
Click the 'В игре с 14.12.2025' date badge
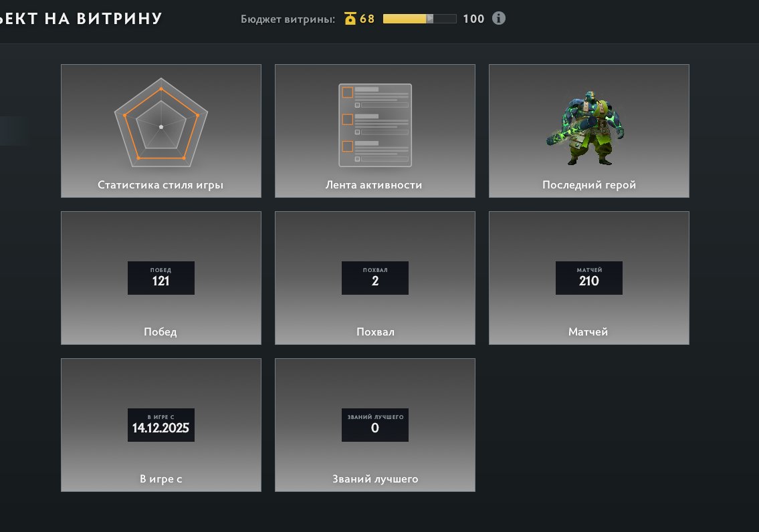(161, 425)
